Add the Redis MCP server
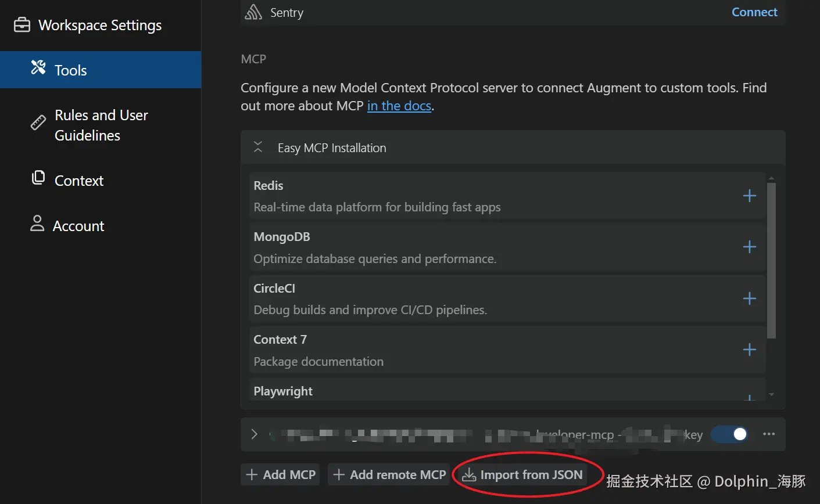The width and height of the screenshot is (820, 504). coord(750,196)
